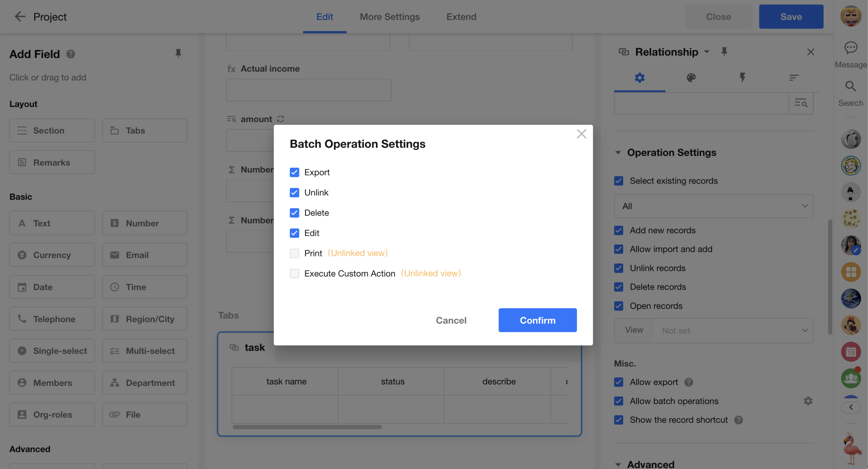
Task: Open the Extend tab
Action: pos(461,17)
